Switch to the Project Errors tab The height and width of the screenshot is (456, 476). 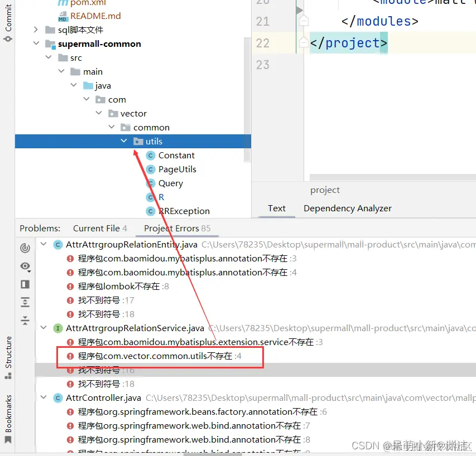(x=177, y=229)
